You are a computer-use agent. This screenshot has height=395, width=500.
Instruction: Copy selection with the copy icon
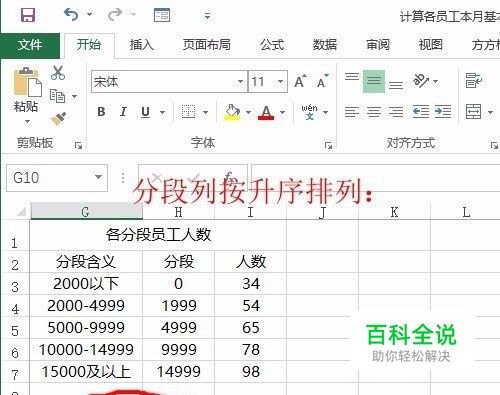[57, 96]
